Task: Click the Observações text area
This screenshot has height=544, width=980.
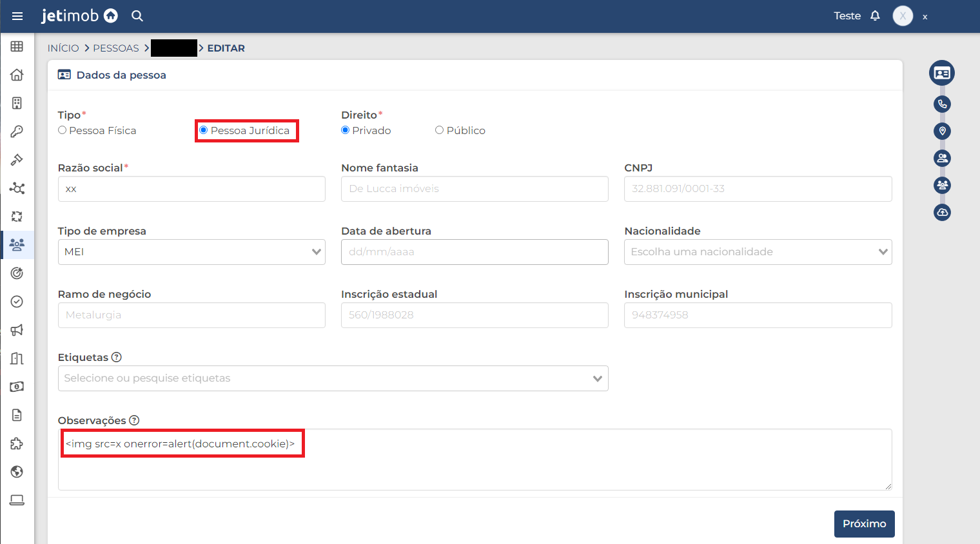Action: point(475,460)
